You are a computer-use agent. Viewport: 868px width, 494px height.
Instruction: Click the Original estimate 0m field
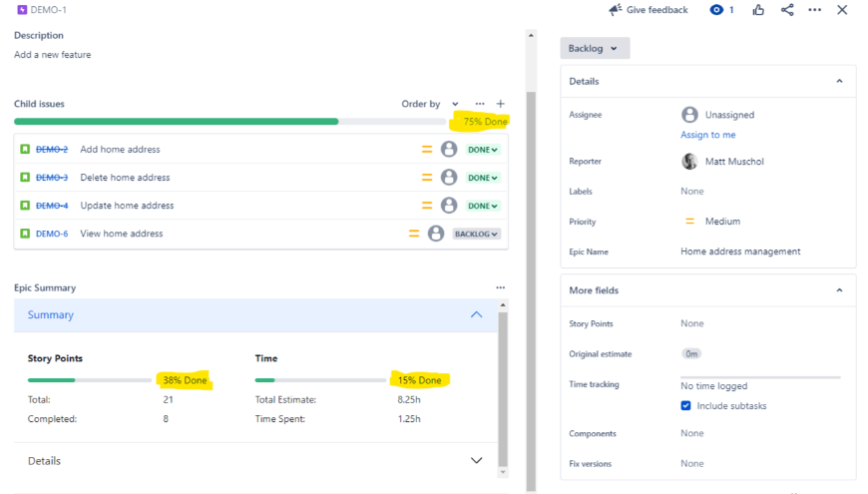(691, 354)
